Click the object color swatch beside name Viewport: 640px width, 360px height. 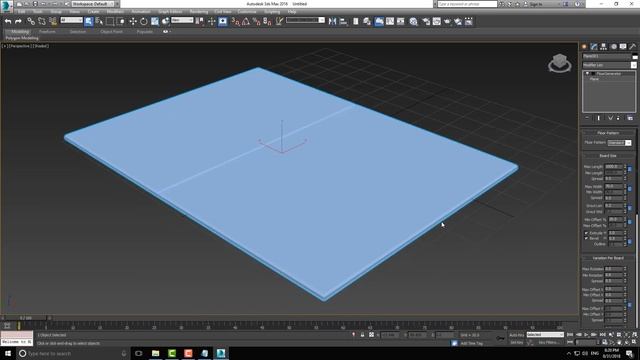click(635, 56)
